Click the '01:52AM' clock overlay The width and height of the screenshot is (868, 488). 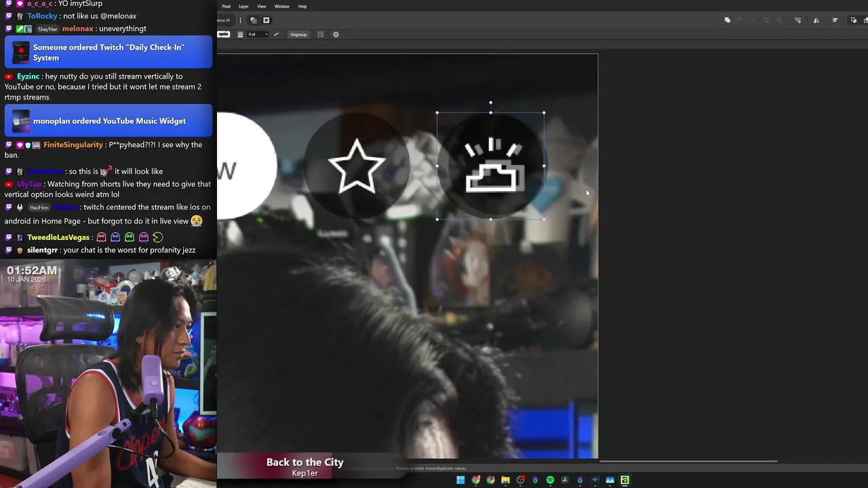pos(32,271)
